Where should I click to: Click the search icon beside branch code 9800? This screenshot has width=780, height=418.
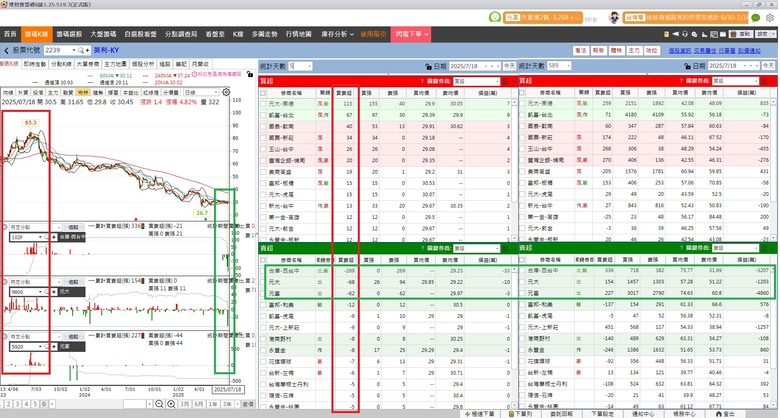point(47,292)
